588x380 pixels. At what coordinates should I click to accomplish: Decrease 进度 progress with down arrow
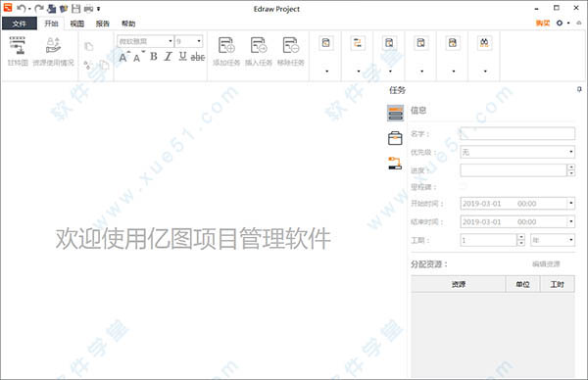tap(571, 173)
